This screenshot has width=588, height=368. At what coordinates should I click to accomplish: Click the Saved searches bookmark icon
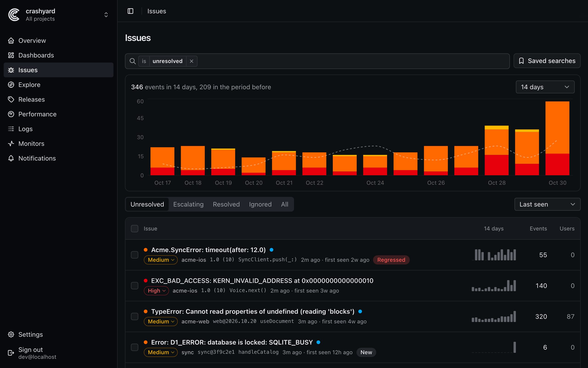(x=521, y=61)
